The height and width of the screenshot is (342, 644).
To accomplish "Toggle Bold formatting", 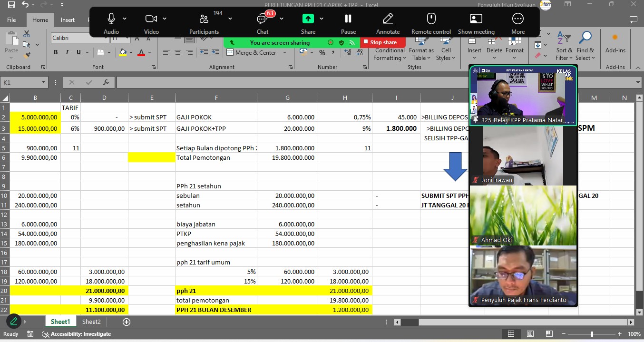I will coord(56,53).
